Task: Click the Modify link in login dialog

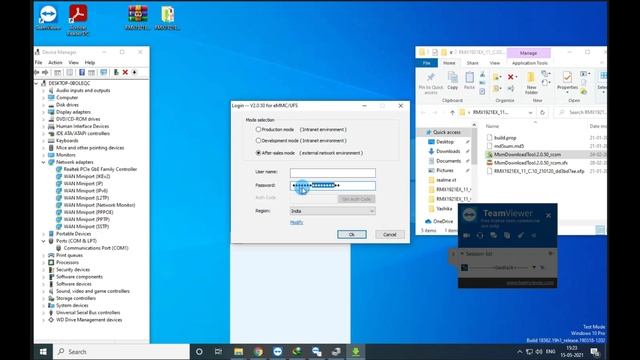Action: point(296,222)
